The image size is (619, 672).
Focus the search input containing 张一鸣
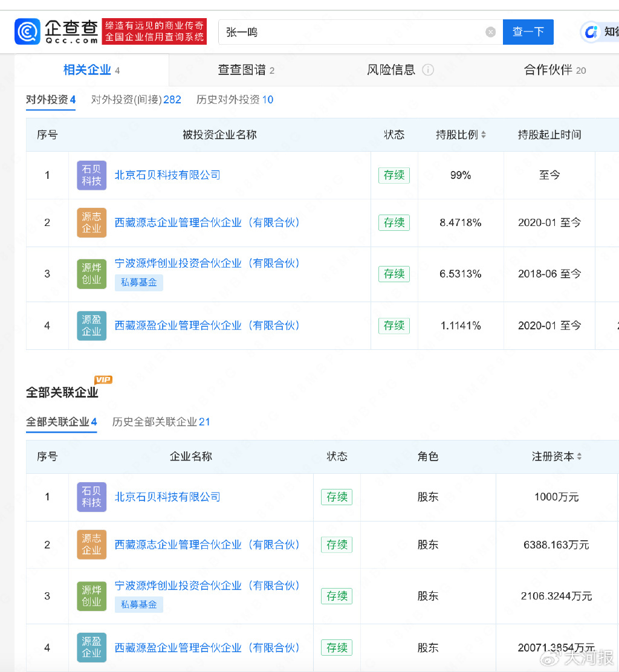click(x=360, y=32)
